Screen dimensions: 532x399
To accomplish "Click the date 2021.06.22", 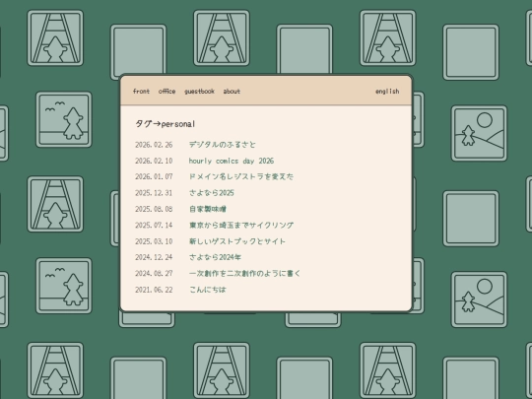I will 154,290.
